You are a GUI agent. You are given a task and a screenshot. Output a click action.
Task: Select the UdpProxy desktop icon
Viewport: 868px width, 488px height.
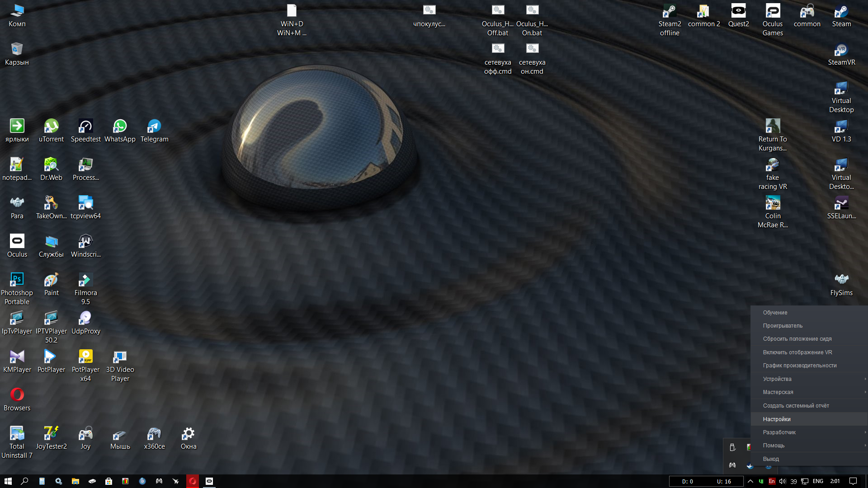[85, 323]
